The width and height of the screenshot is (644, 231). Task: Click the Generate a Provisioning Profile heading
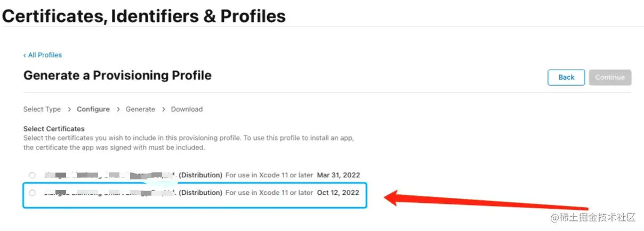(117, 76)
